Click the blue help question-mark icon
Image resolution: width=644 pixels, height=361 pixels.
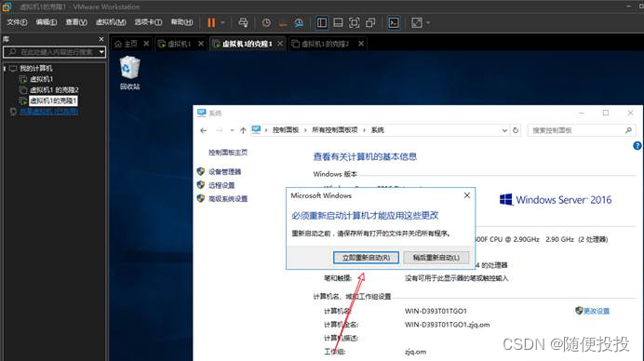point(637,146)
